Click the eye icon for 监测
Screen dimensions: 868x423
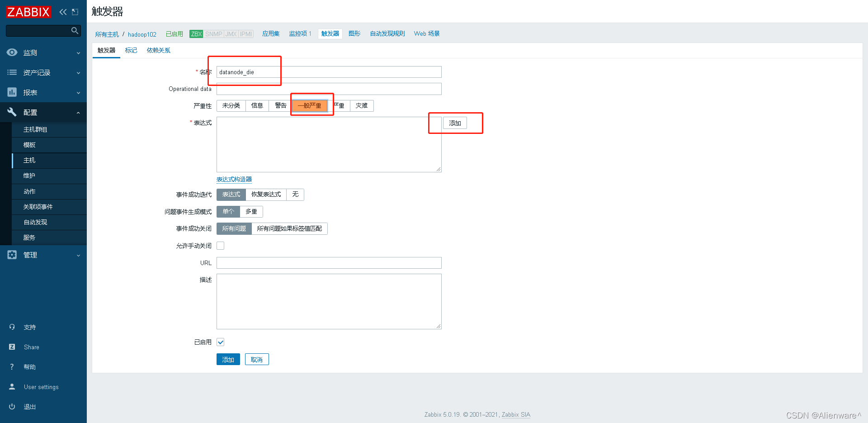(x=12, y=52)
